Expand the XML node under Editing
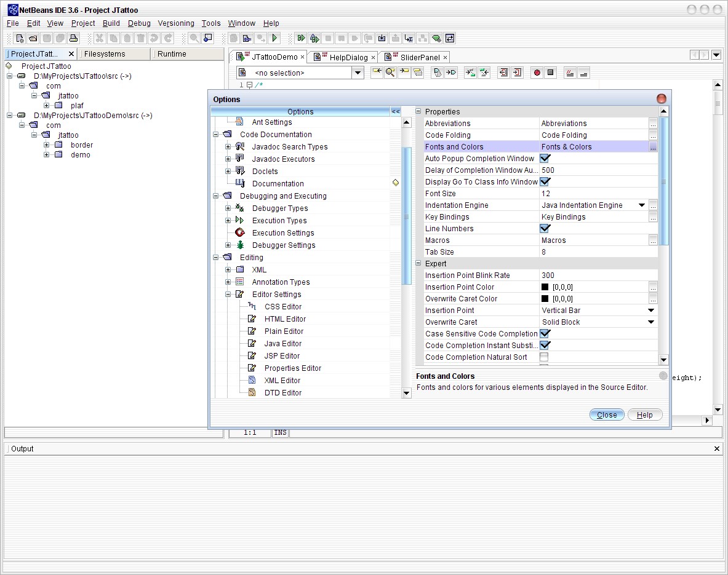728x575 pixels. [228, 269]
